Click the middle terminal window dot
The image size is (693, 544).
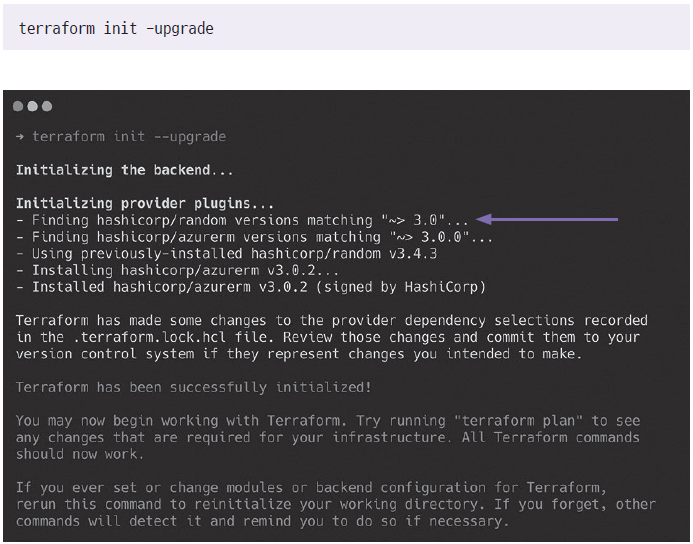32,106
